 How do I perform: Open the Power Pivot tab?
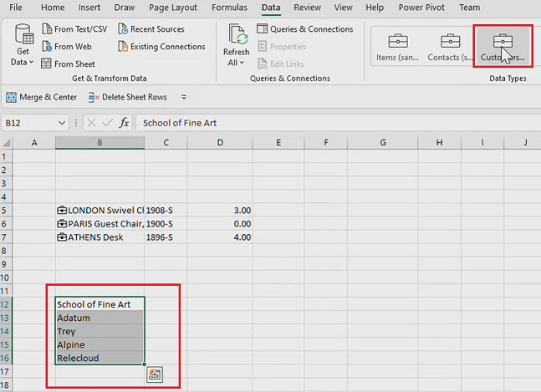(421, 8)
